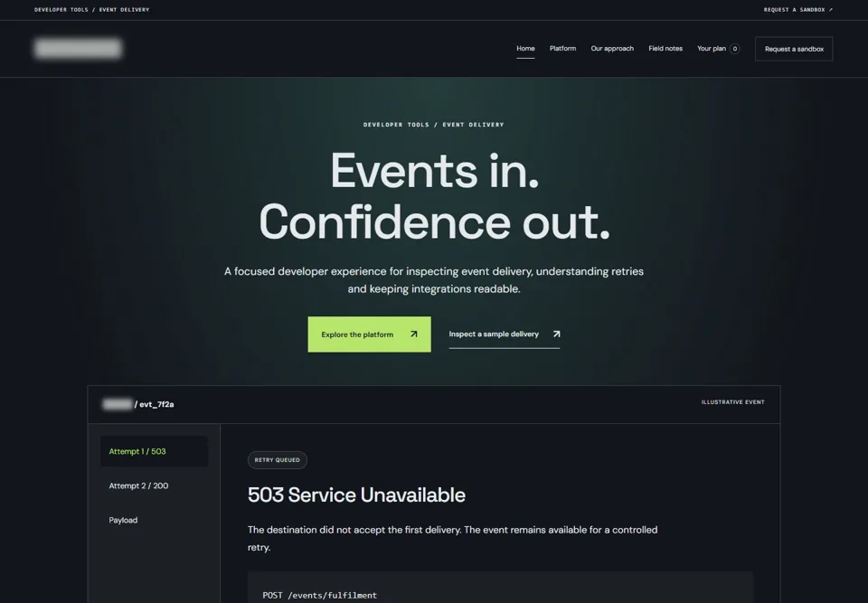The height and width of the screenshot is (603, 868).
Task: Show the Payload tab
Action: pyautogui.click(x=154, y=520)
